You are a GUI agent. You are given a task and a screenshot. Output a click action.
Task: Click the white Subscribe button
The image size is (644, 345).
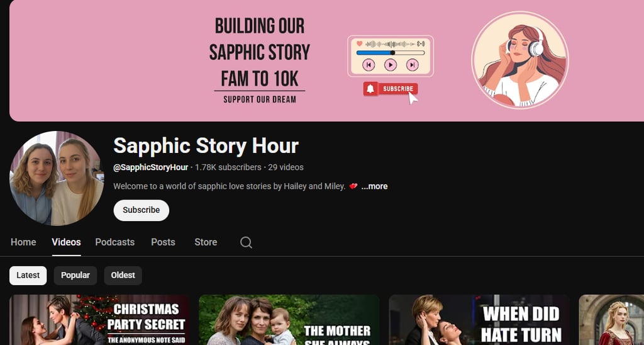point(142,210)
